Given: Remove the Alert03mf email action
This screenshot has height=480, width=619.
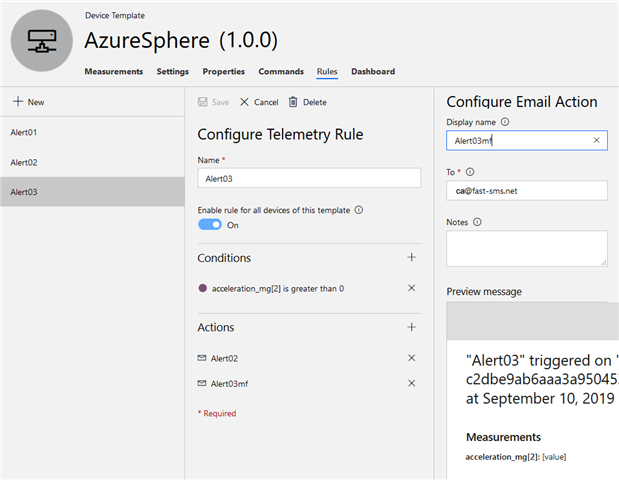Looking at the screenshot, I should pyautogui.click(x=411, y=383).
